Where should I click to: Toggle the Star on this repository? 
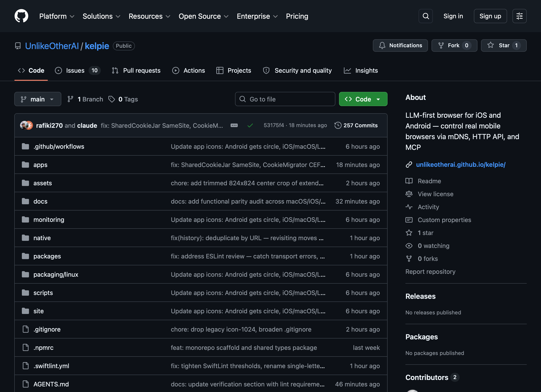click(504, 45)
